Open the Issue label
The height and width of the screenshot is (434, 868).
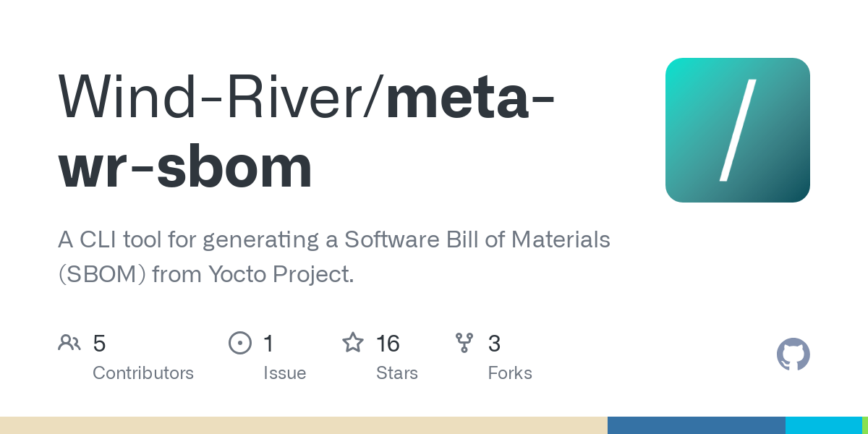(x=284, y=373)
